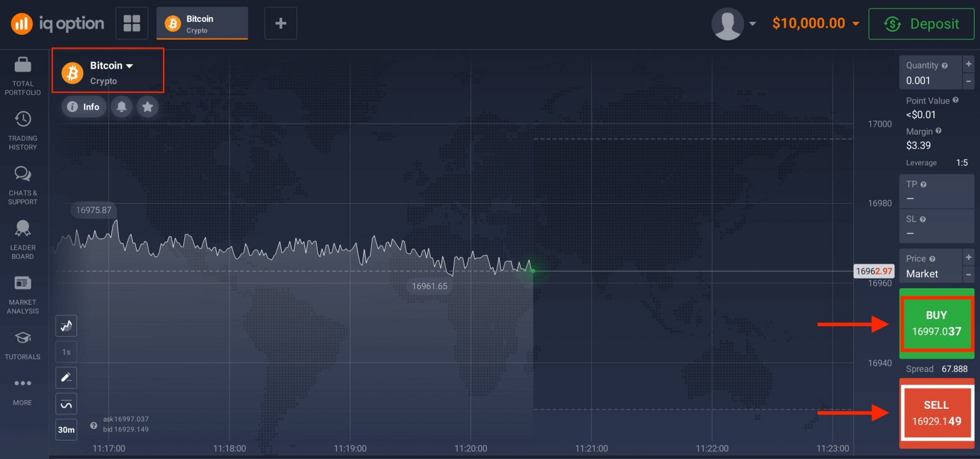Change the 1:5 leverage value
The image size is (980, 459).
(x=962, y=163)
